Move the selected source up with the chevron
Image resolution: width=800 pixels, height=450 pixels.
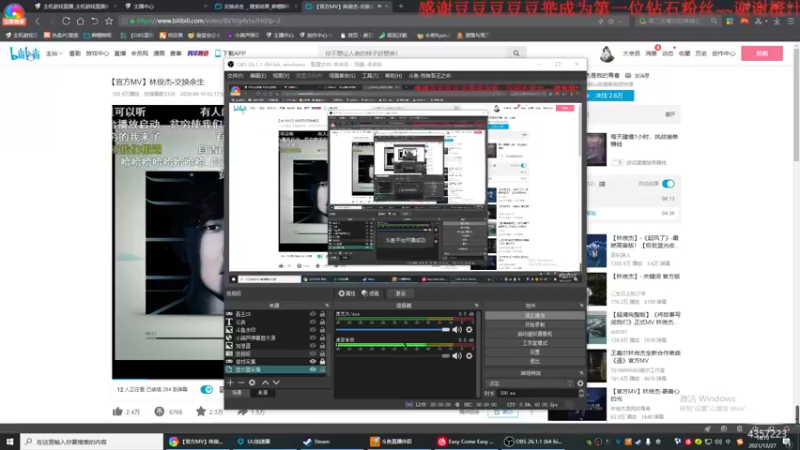(x=265, y=382)
